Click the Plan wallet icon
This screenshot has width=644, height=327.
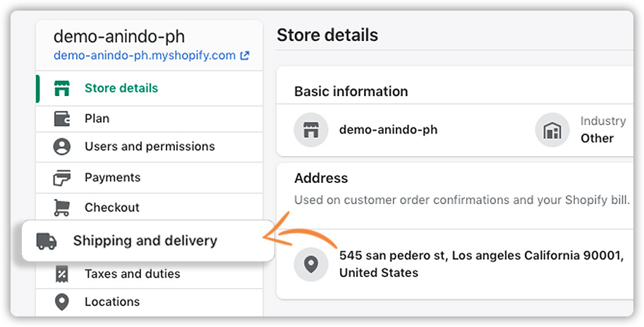pyautogui.click(x=62, y=119)
